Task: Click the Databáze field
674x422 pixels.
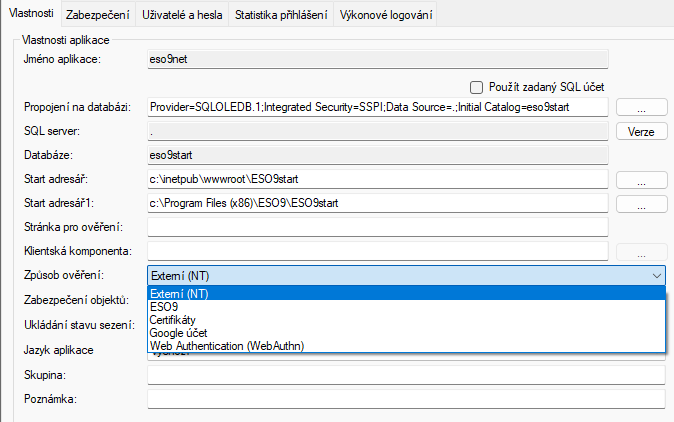Action: pos(378,155)
